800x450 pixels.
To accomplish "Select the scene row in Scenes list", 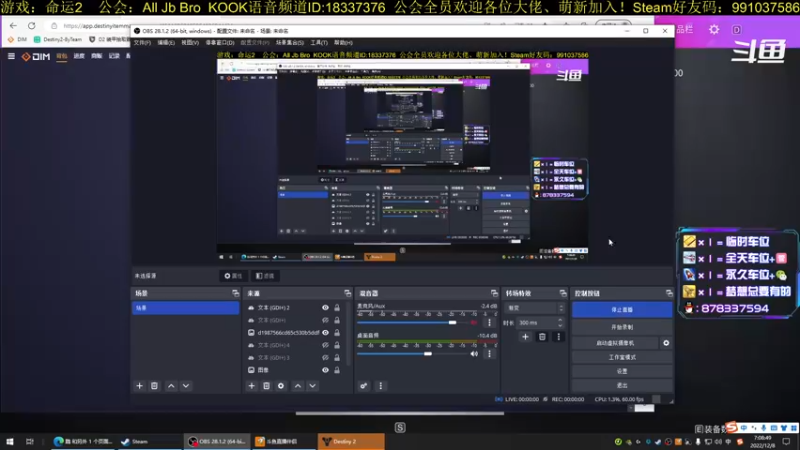I will (x=186, y=308).
